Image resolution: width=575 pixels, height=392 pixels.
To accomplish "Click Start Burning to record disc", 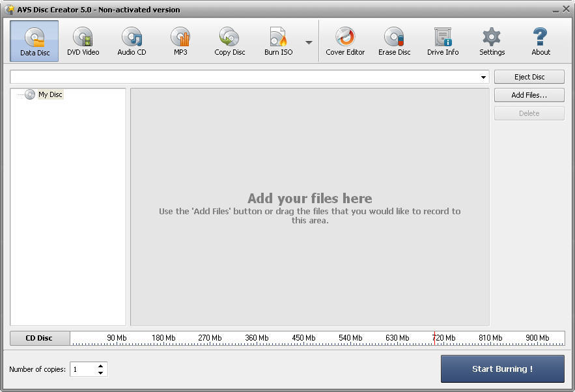I will tap(502, 369).
